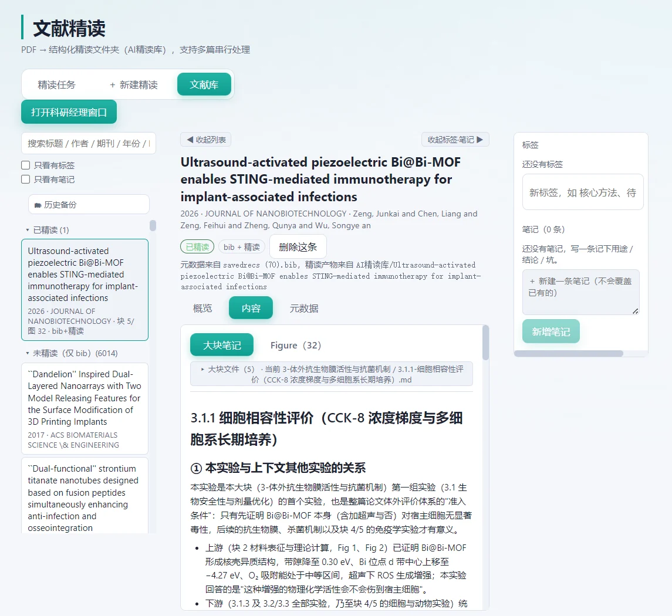
Task: Click the paper title Ultrasound-activated heading
Action: pos(320,179)
